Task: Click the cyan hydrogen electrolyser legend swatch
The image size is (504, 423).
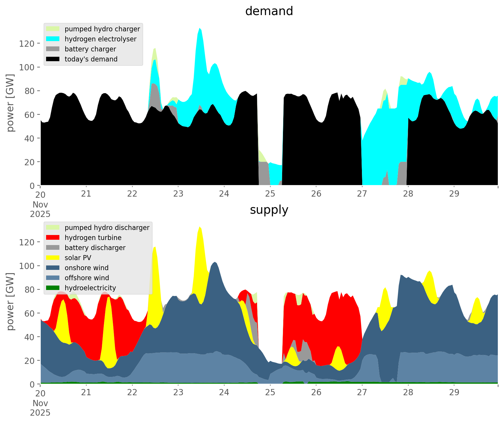Action: click(x=53, y=39)
